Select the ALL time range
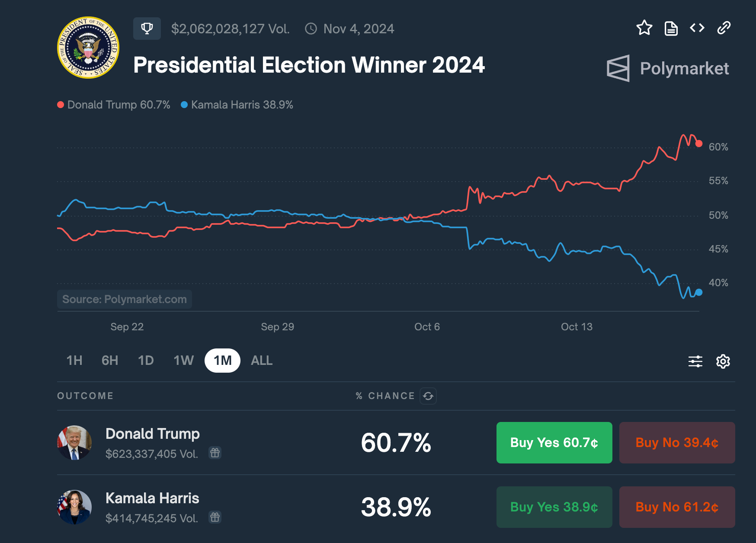The image size is (756, 543). [x=262, y=361]
